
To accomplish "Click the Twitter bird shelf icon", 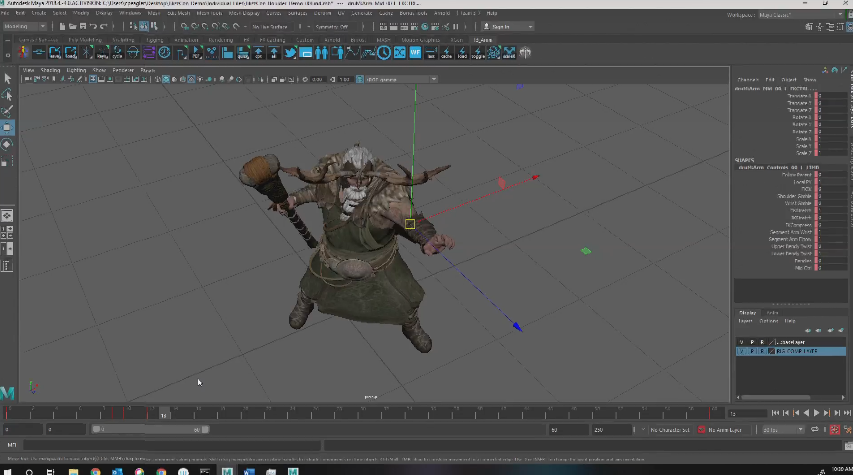I will point(290,53).
